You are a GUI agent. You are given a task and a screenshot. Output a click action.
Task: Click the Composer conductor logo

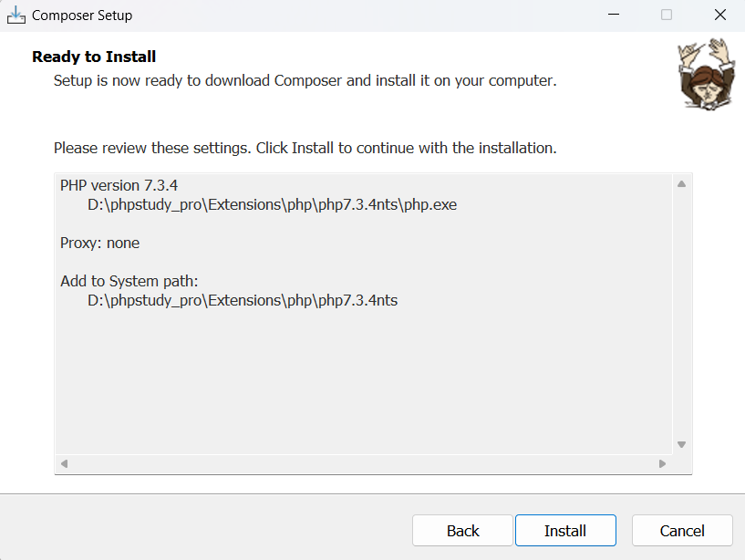(706, 74)
